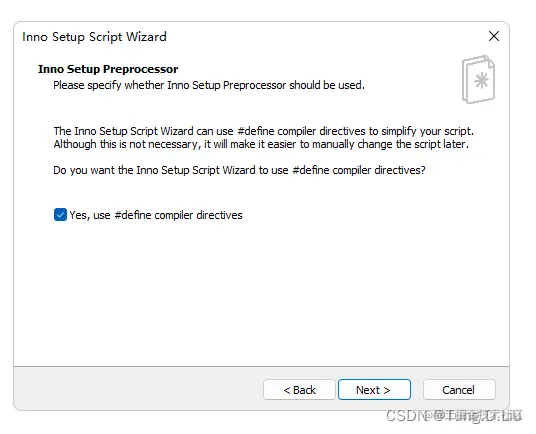The width and height of the screenshot is (536, 434).
Task: Cancel the script wizard
Action: 459,390
